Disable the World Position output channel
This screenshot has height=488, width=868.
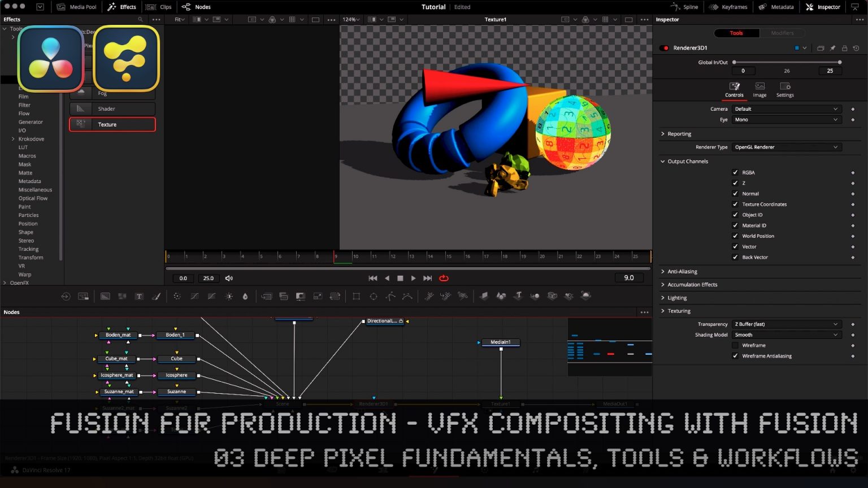tap(736, 236)
